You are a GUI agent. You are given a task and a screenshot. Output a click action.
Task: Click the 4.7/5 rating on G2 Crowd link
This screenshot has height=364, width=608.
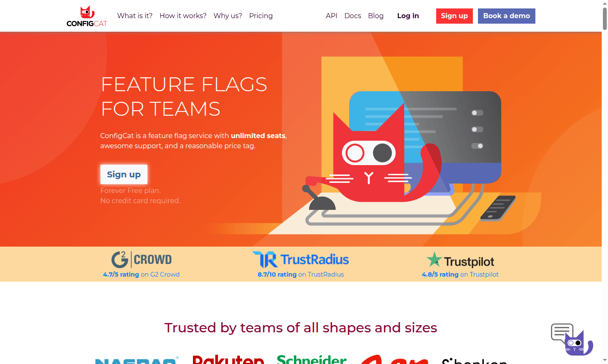click(141, 274)
